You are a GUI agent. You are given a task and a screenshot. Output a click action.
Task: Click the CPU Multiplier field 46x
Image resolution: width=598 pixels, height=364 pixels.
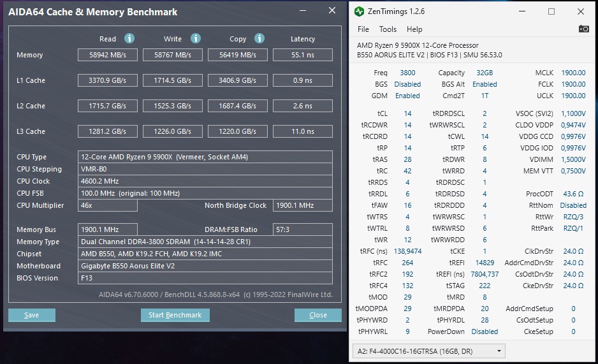pyautogui.click(x=108, y=205)
